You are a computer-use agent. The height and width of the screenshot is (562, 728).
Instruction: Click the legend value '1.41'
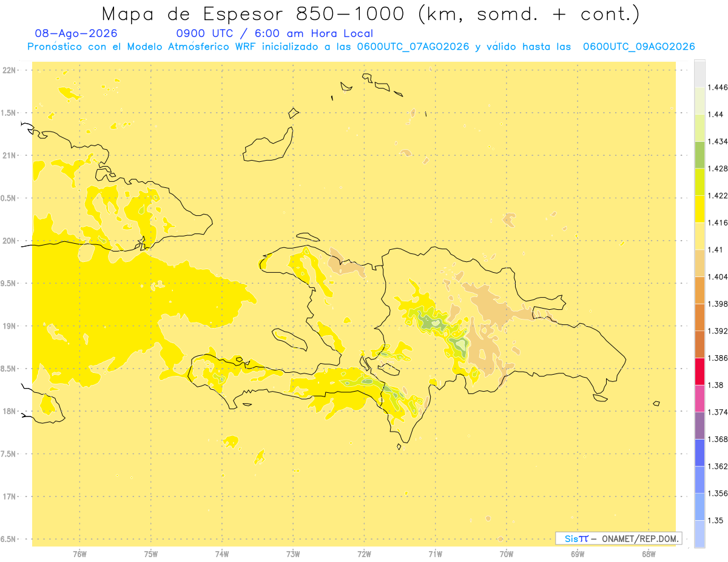[716, 250]
